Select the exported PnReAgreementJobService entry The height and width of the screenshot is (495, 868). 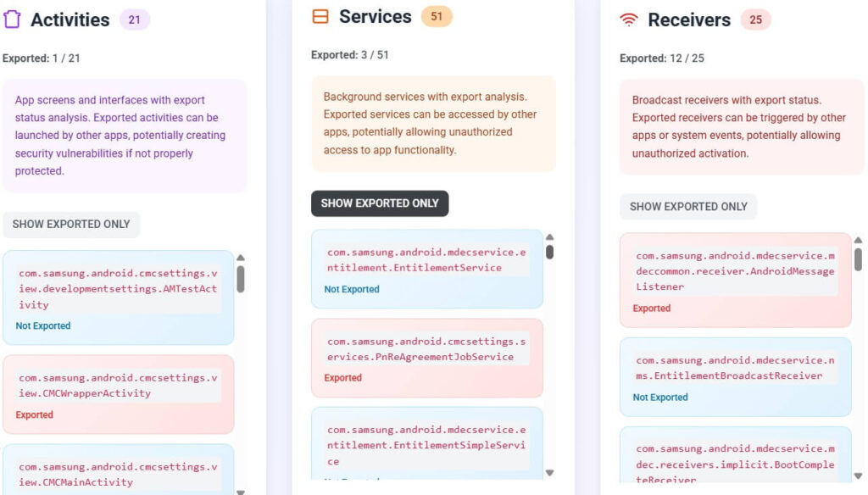426,356
